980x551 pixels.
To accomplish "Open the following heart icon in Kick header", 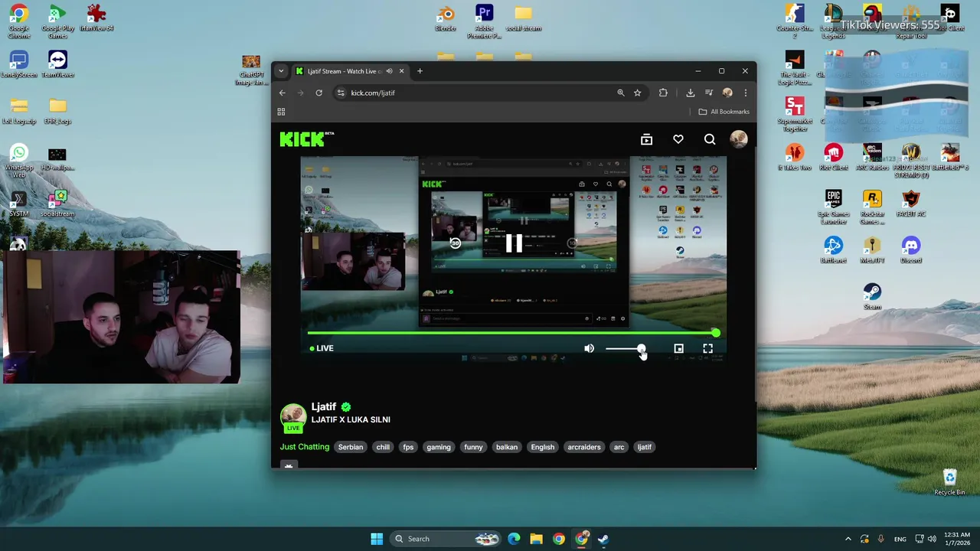I will click(x=678, y=139).
